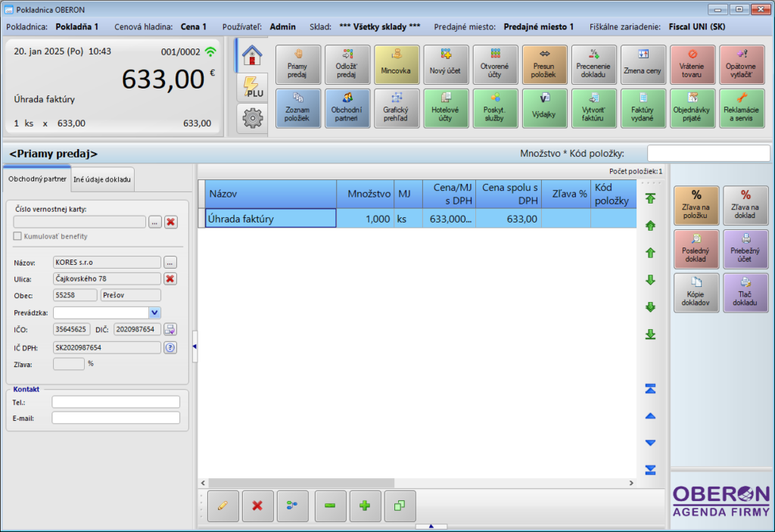Click the blue-green split item icon

tap(293, 506)
